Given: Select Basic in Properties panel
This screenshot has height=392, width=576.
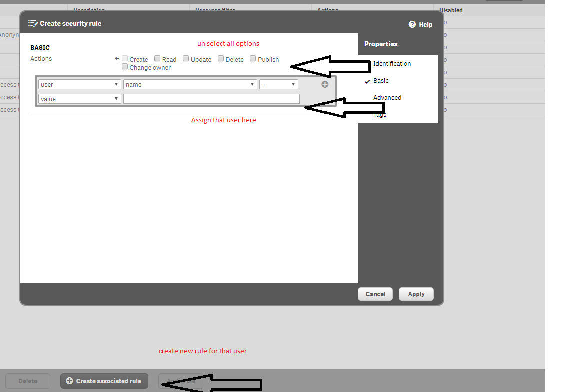Looking at the screenshot, I should pos(381,81).
